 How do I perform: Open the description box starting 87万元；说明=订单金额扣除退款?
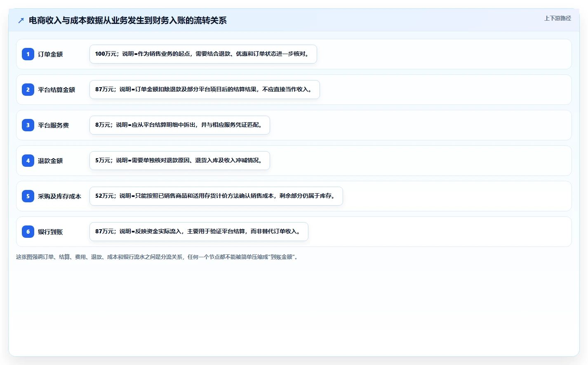tap(205, 90)
